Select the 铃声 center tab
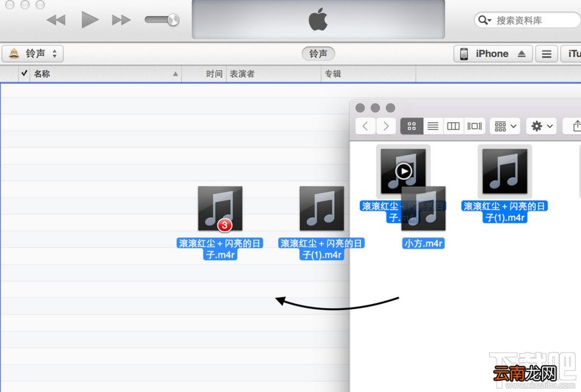This screenshot has width=581, height=392. point(318,54)
